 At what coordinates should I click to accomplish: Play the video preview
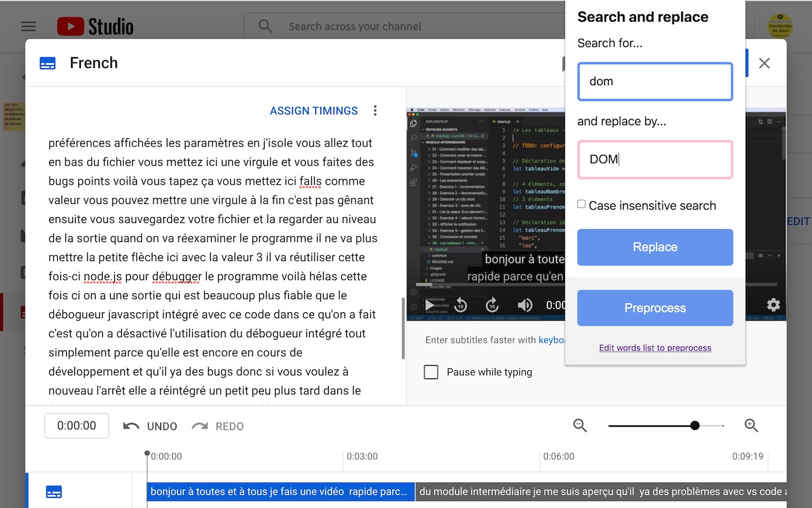pyautogui.click(x=429, y=305)
